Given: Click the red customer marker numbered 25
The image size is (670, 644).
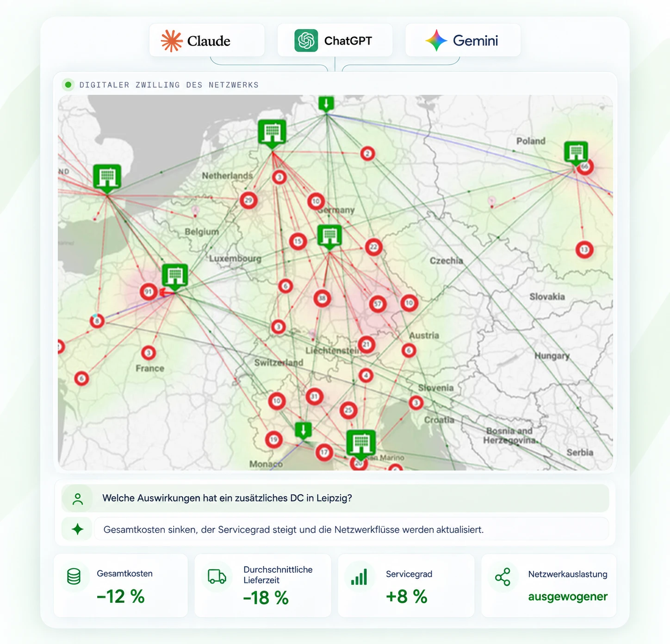Looking at the screenshot, I should [x=348, y=410].
